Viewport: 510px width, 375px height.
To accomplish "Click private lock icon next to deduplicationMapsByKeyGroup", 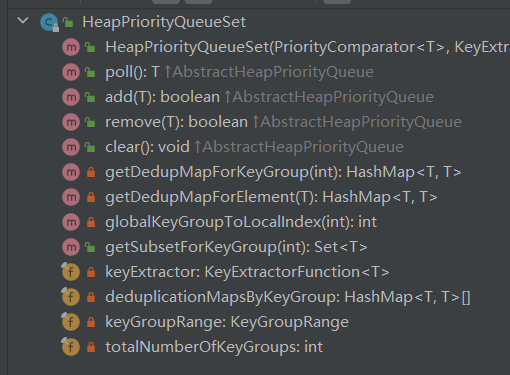I will click(x=91, y=297).
